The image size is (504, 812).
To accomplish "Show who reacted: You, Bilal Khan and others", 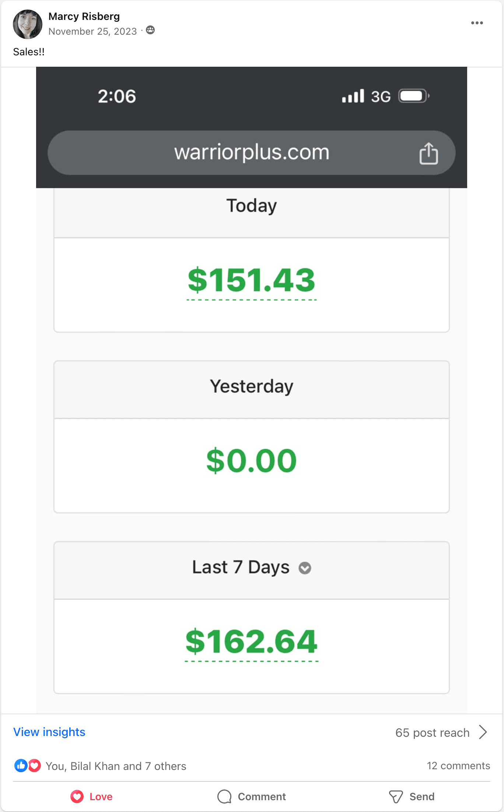I will pyautogui.click(x=116, y=766).
